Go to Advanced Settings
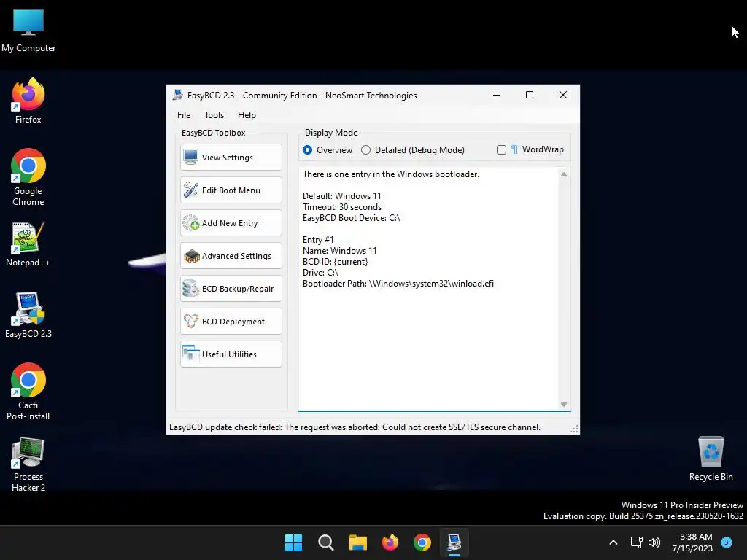Image resolution: width=747 pixels, height=560 pixels. pyautogui.click(x=231, y=256)
